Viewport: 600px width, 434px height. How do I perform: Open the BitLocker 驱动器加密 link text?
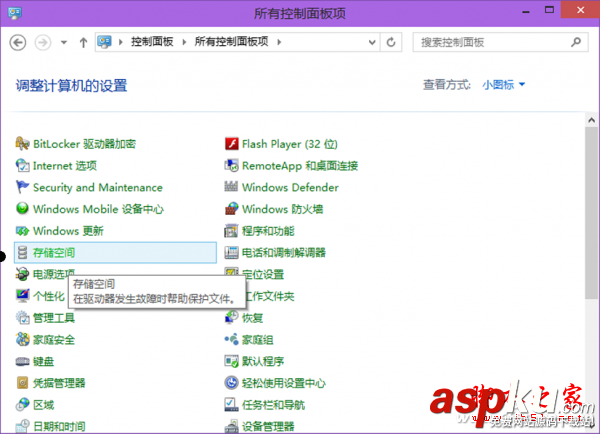pyautogui.click(x=84, y=144)
